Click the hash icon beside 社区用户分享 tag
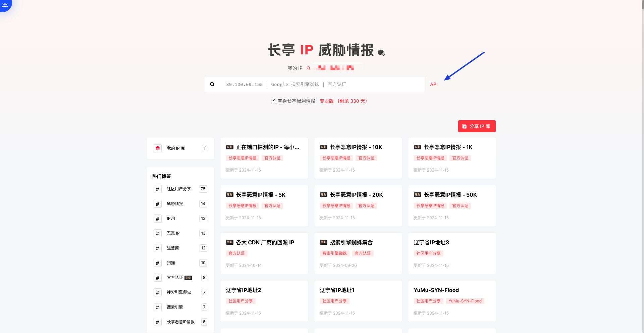Screen dimensions: 644x333 (158, 189)
